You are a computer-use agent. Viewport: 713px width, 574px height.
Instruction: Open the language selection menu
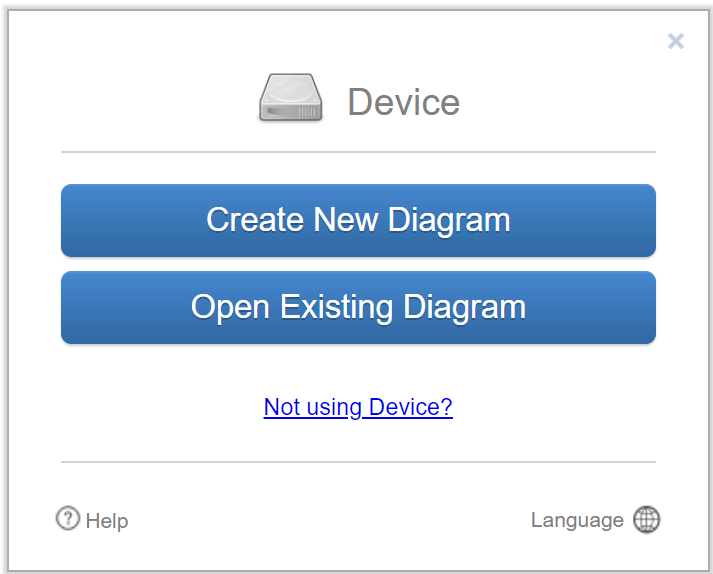(596, 520)
